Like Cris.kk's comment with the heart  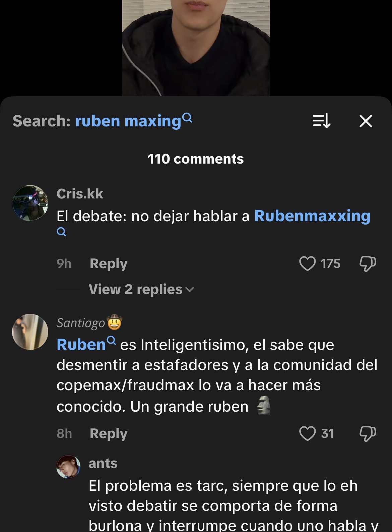[x=307, y=263]
